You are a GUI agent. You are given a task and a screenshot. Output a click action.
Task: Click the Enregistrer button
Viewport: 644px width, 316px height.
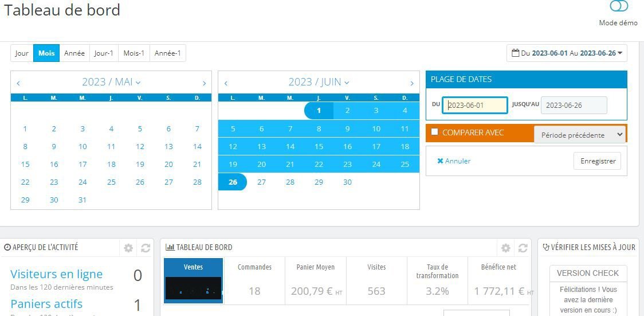click(x=597, y=161)
